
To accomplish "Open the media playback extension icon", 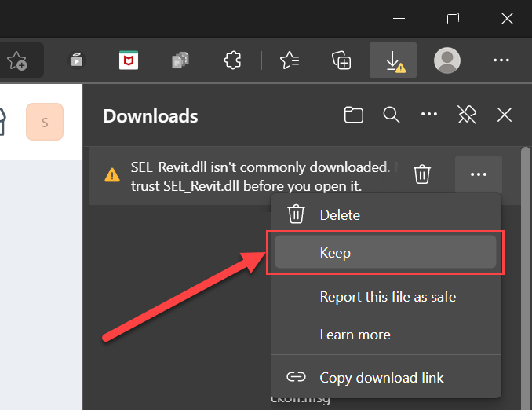I will pos(77,60).
